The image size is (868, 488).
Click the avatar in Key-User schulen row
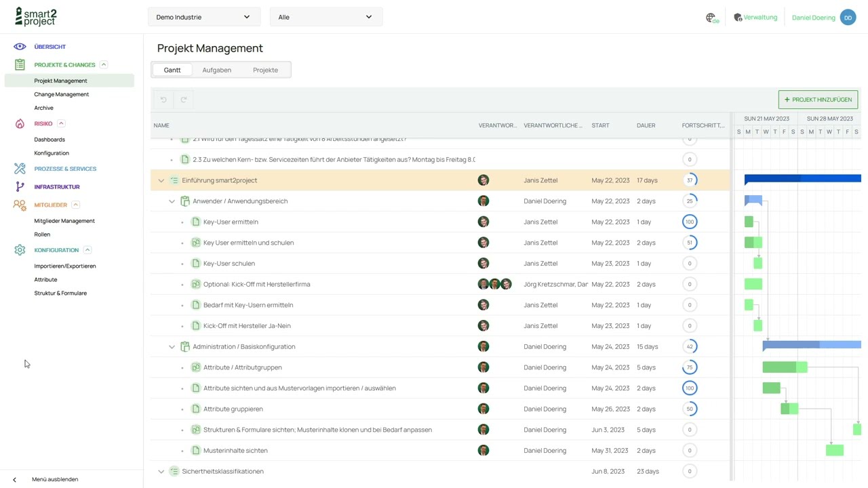point(484,264)
